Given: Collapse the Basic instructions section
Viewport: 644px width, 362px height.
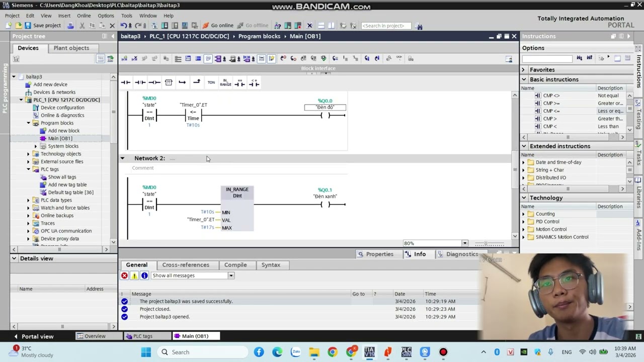Looking at the screenshot, I should coord(524,79).
